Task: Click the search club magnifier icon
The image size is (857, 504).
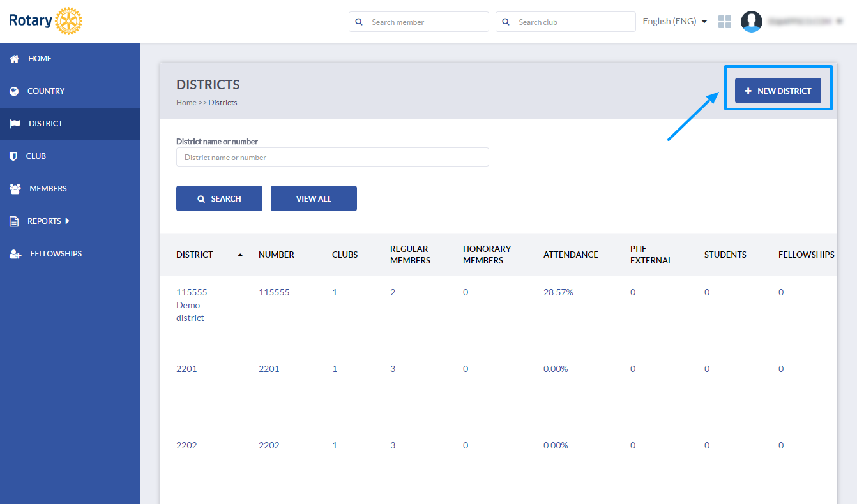Action: coord(505,22)
